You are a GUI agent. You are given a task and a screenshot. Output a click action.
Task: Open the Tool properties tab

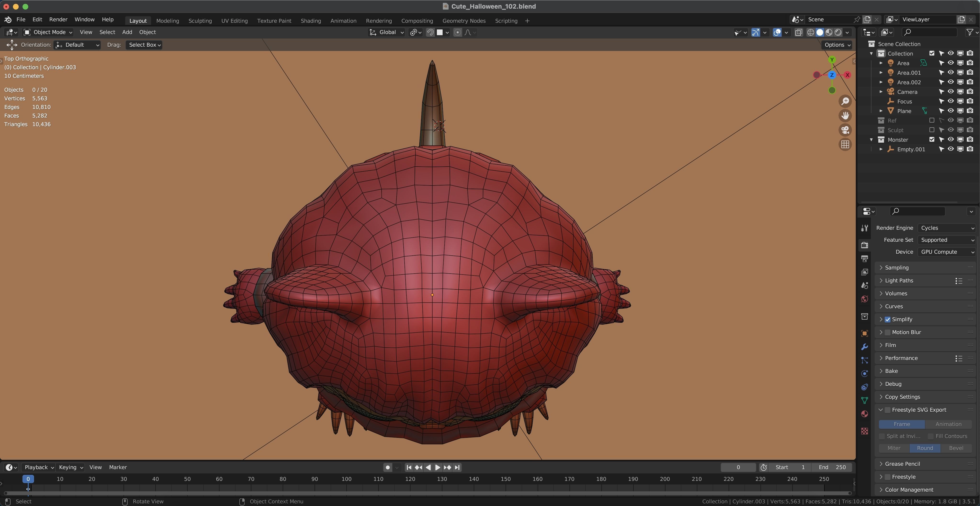tap(864, 228)
